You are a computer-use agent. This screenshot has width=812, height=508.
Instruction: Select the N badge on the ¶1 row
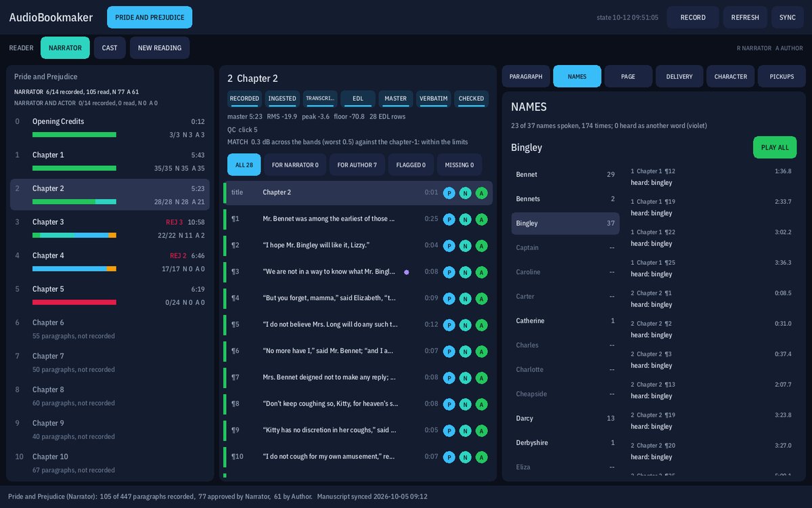pyautogui.click(x=466, y=219)
